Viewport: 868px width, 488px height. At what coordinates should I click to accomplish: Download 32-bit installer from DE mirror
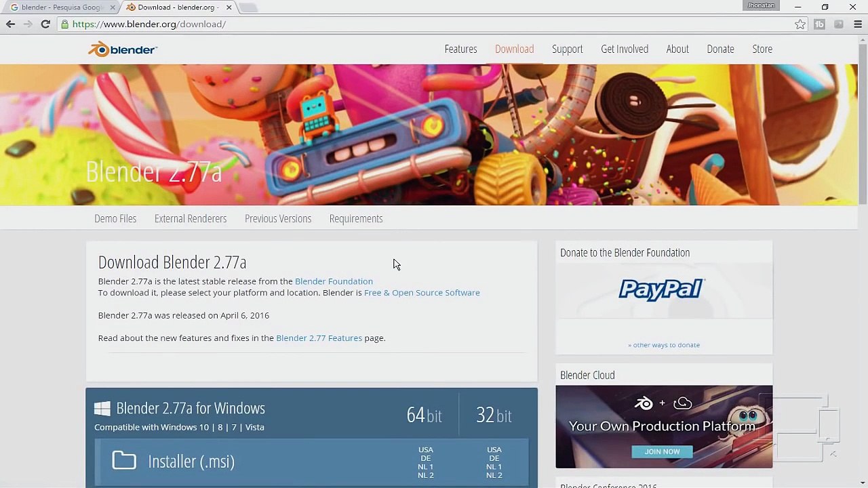point(494,458)
